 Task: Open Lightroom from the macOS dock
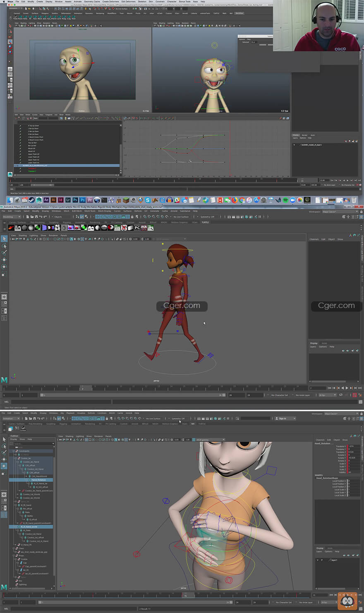[x=68, y=200]
